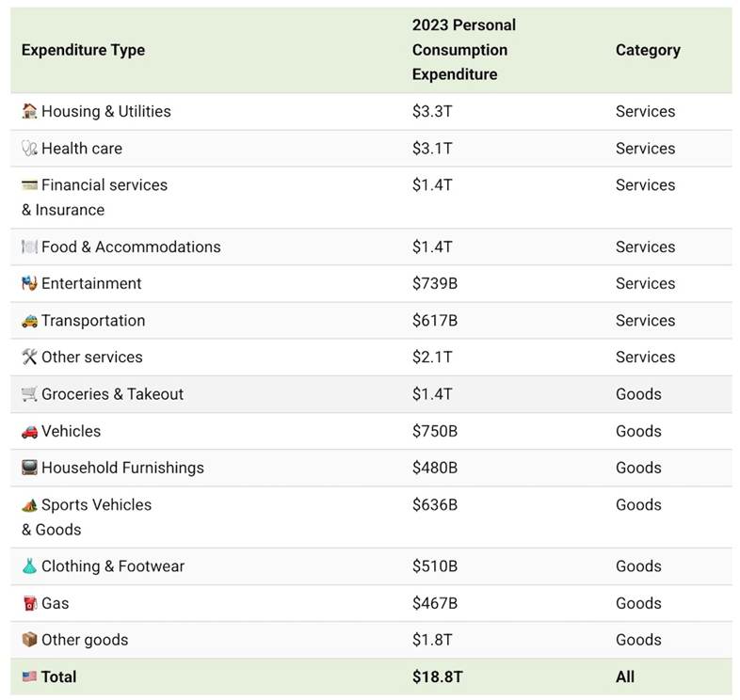Click the Expenditure Type column header
The image size is (740, 700).
pos(83,50)
